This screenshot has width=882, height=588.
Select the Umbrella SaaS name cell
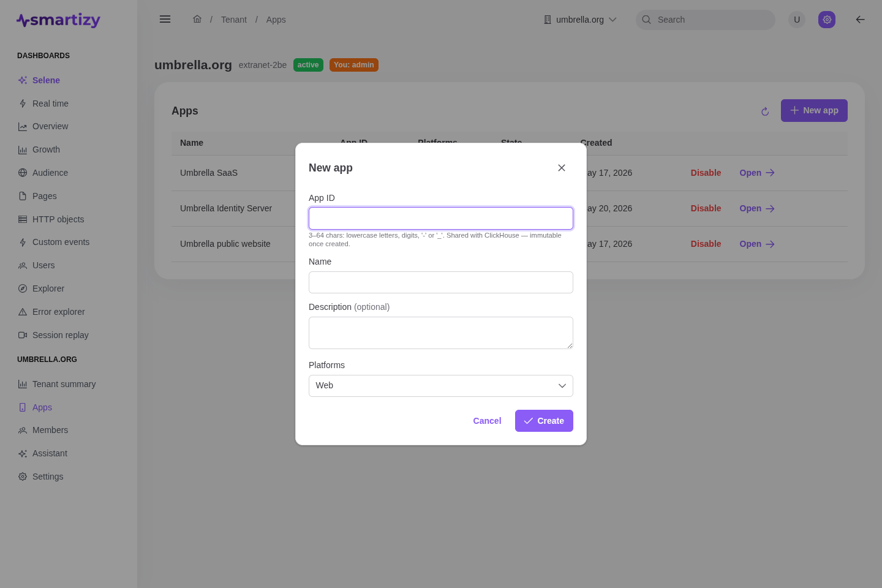click(209, 173)
